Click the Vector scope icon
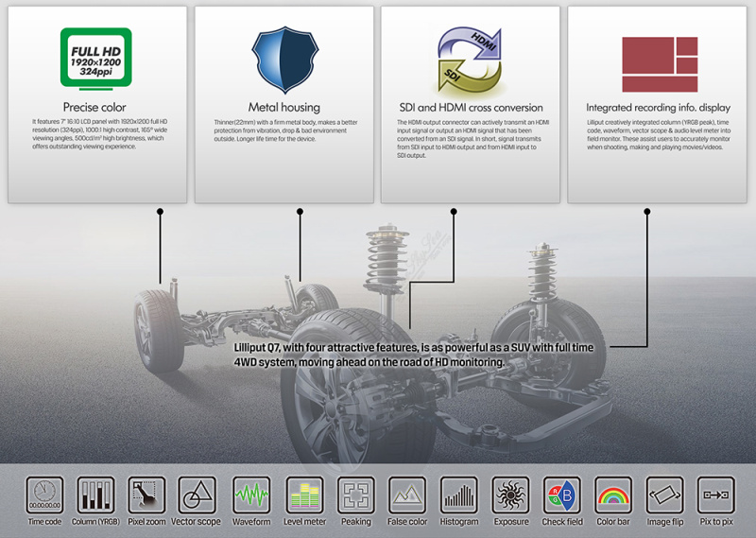Viewport: 756px width, 538px height. [x=198, y=495]
